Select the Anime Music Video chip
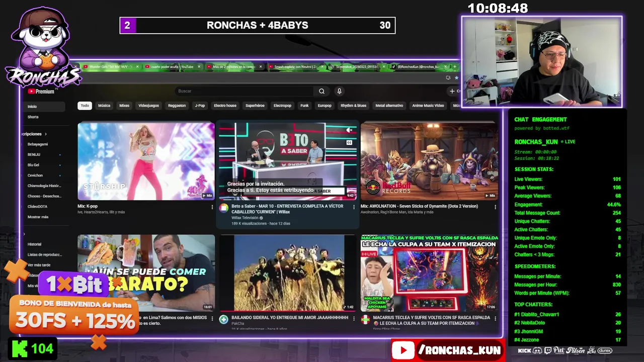 428,106
